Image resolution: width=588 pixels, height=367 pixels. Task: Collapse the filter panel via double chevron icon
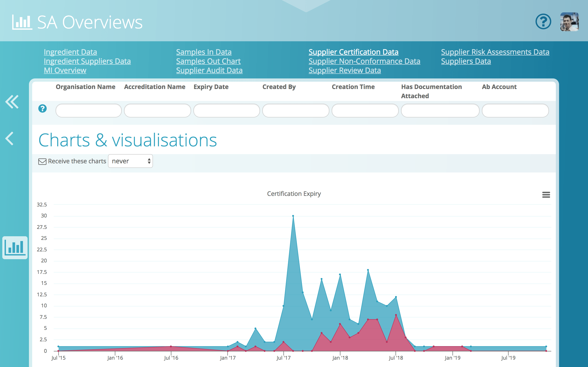click(x=12, y=102)
